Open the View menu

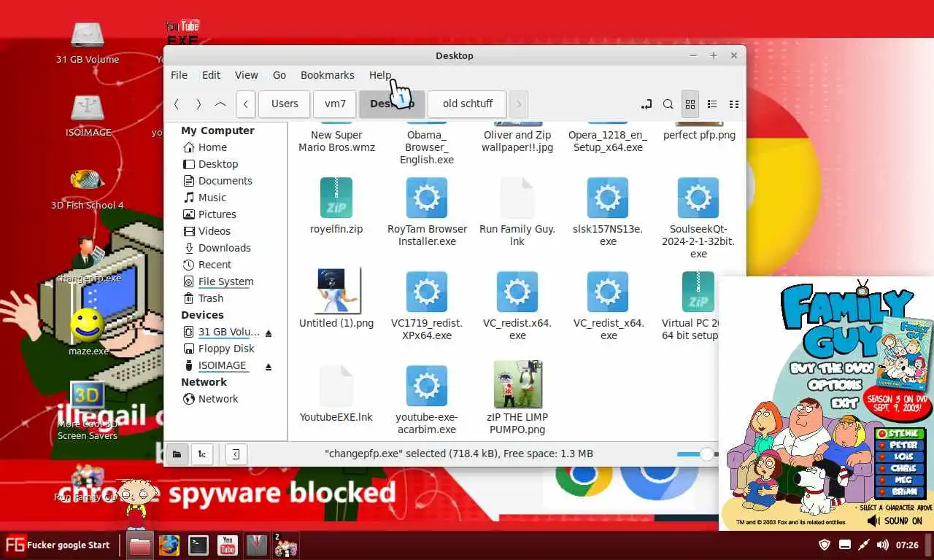[246, 75]
